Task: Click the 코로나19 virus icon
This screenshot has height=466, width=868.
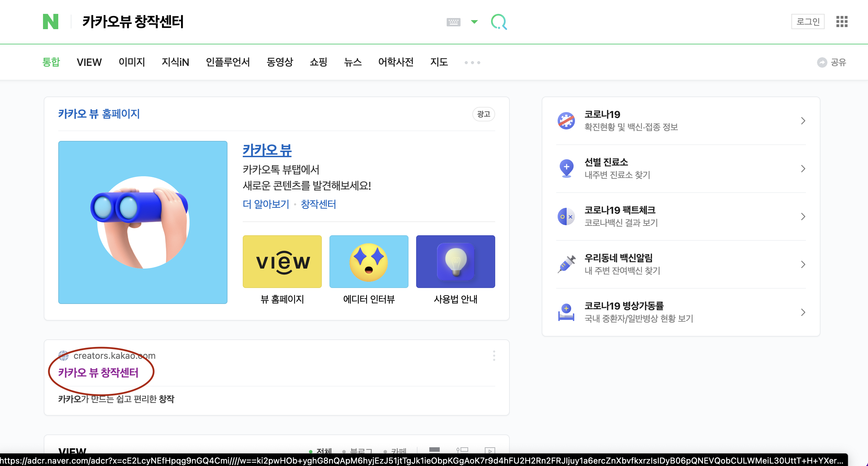Action: pos(566,121)
